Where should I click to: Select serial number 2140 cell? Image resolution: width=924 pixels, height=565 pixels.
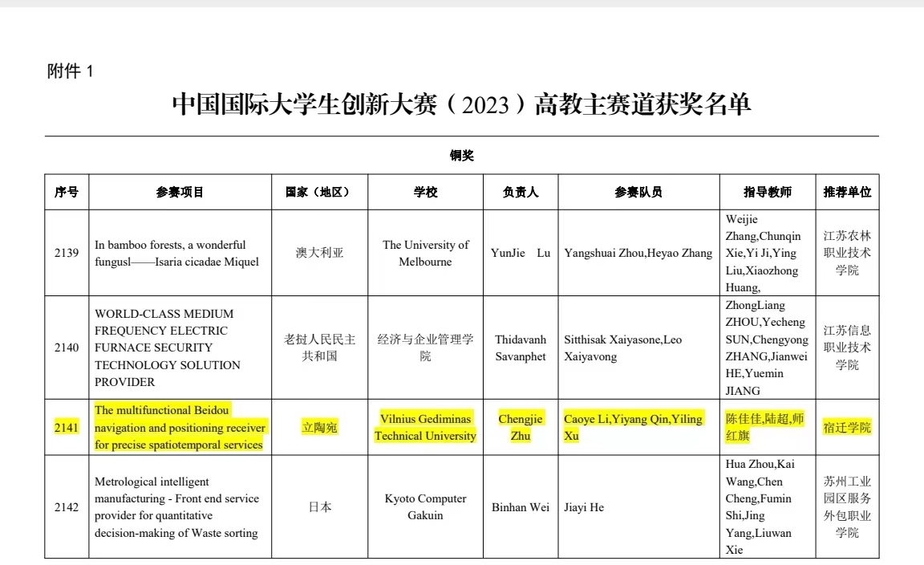point(67,348)
